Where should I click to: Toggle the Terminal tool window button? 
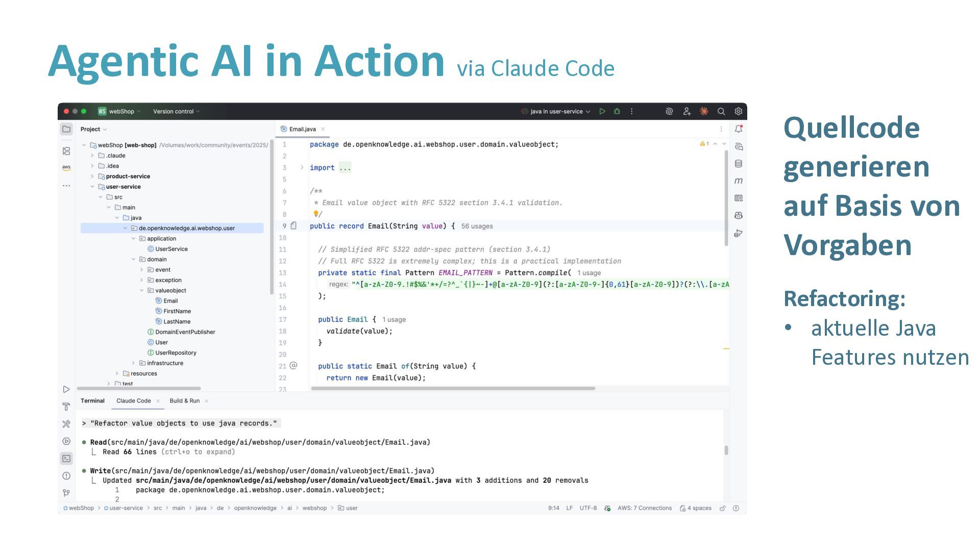tap(66, 458)
